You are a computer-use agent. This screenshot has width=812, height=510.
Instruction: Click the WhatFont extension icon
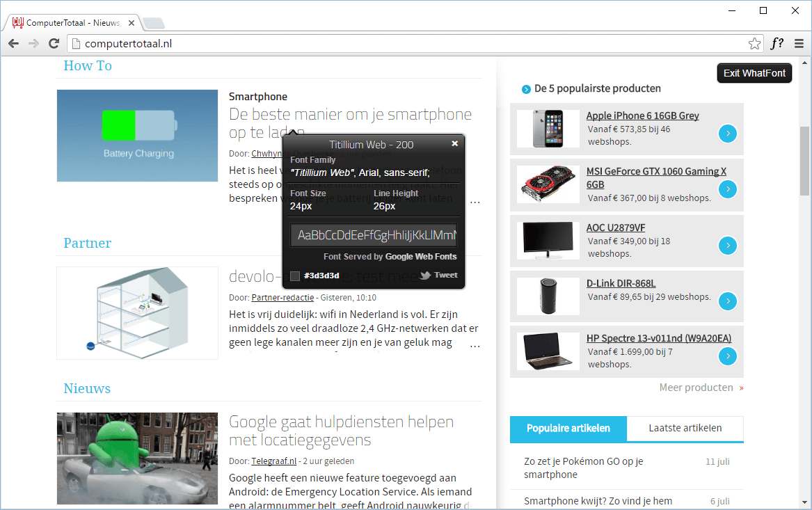click(777, 44)
